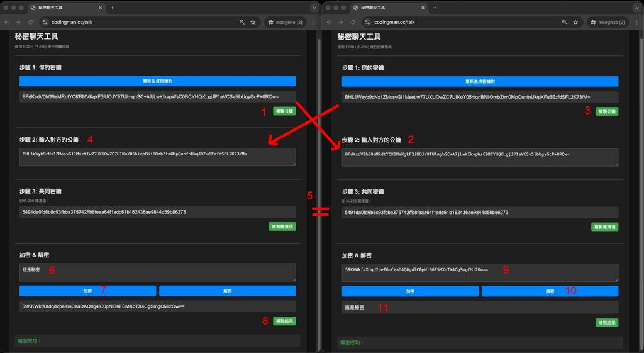Click 複製結果 in the left window
644x353 pixels.
coord(284,321)
